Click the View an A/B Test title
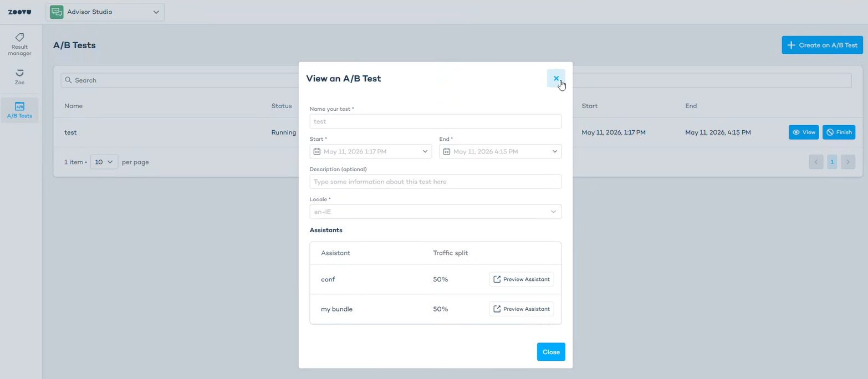868x379 pixels. click(344, 79)
